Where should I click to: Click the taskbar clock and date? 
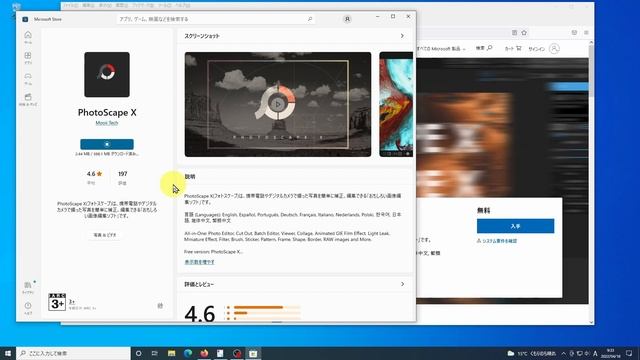tap(611, 353)
